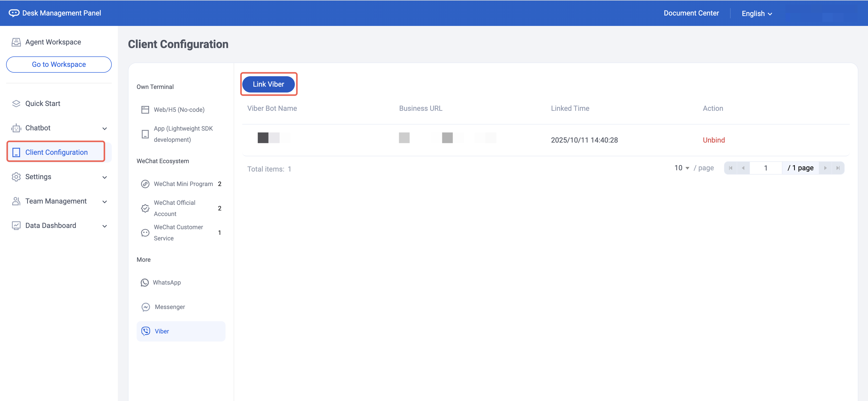Viewport: 868px width, 401px height.
Task: Click the WeChat Mini Program icon
Action: (x=145, y=184)
